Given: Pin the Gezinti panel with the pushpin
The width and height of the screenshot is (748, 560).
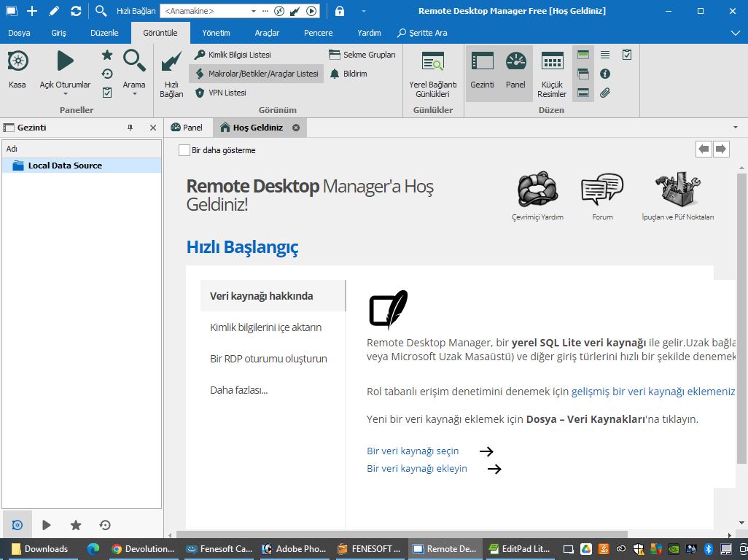Looking at the screenshot, I should pyautogui.click(x=130, y=128).
